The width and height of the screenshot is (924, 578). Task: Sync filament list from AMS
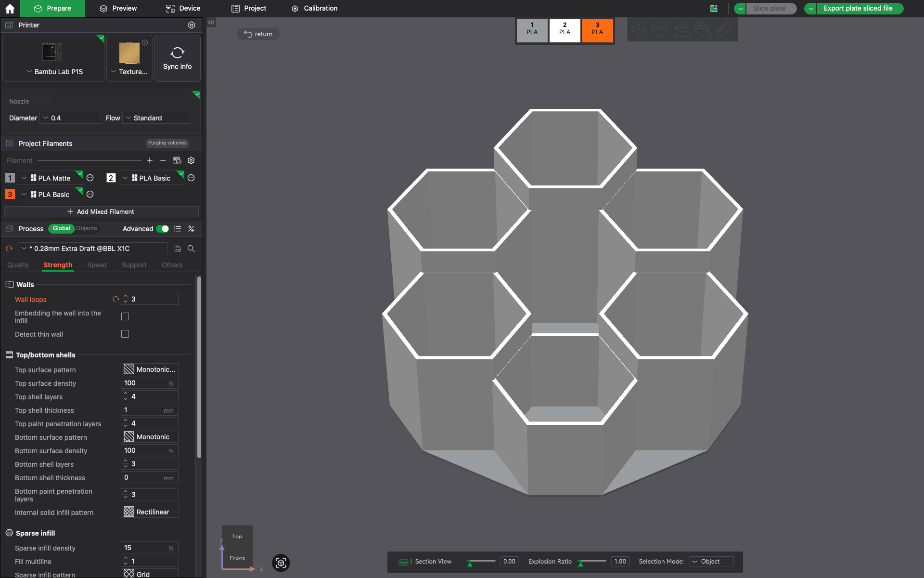coord(177,160)
